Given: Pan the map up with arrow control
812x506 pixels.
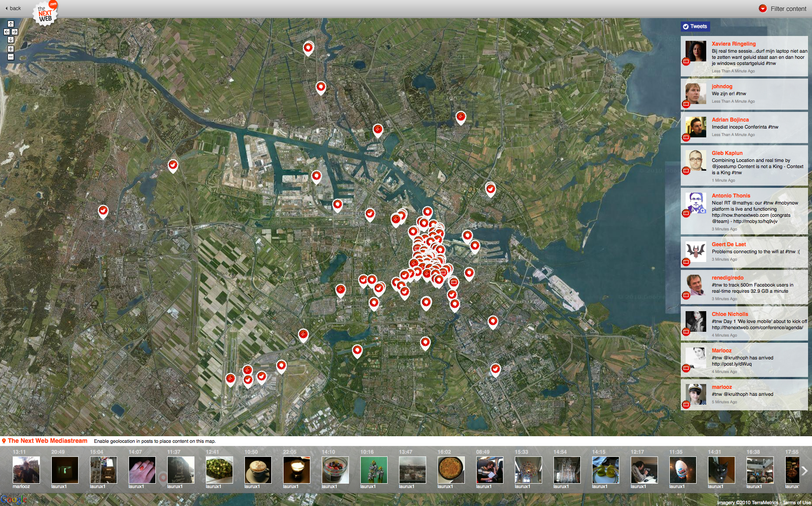Looking at the screenshot, I should [x=11, y=24].
